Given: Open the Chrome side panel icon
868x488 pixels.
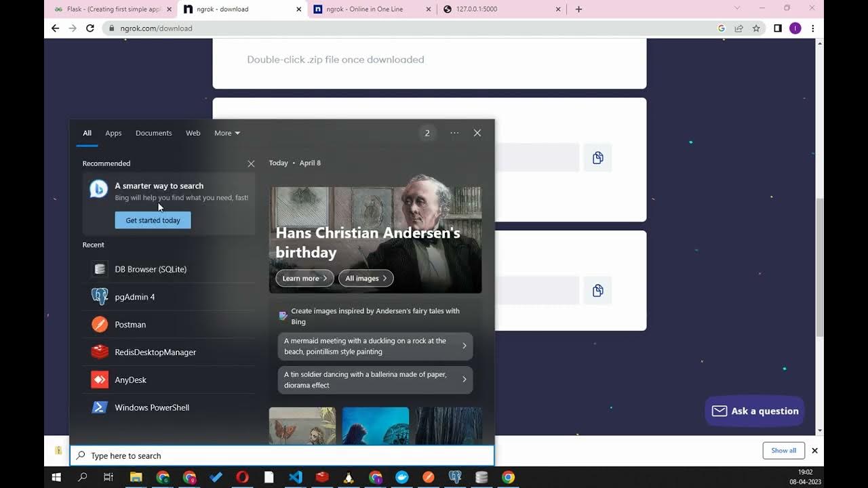Looking at the screenshot, I should [x=778, y=28].
